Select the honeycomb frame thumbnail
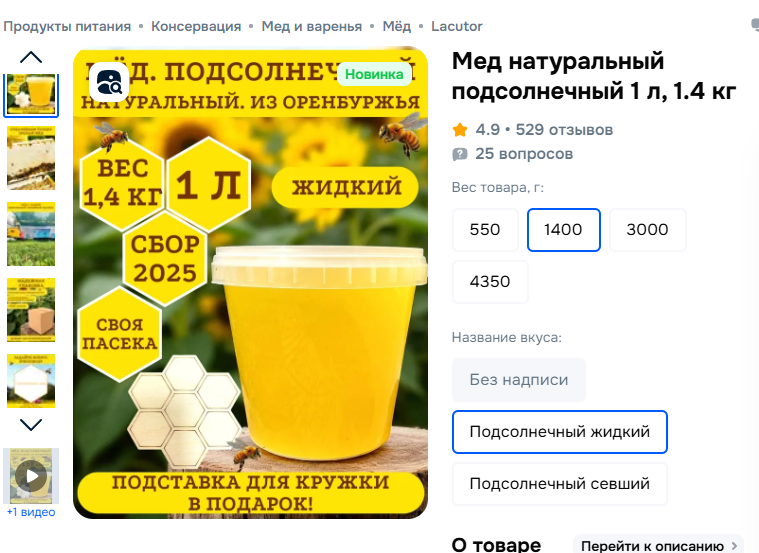The image size is (759, 553). pos(31,158)
